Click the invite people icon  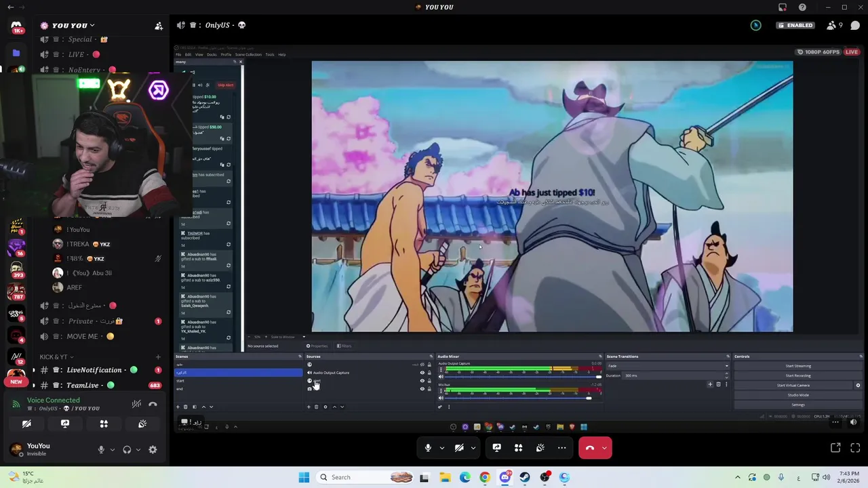[159, 26]
